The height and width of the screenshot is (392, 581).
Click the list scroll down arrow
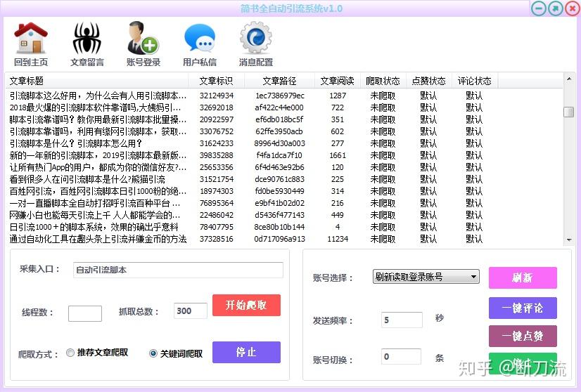coord(569,240)
